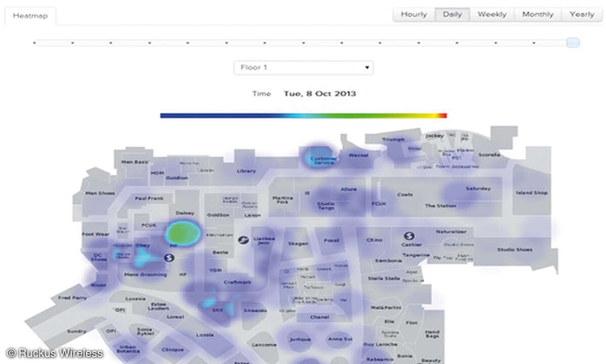
Task: Open the Heatmap tab
Action: click(x=30, y=16)
